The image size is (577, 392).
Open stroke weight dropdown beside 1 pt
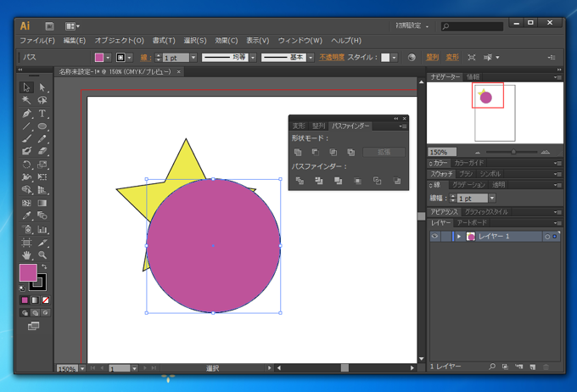tap(193, 58)
